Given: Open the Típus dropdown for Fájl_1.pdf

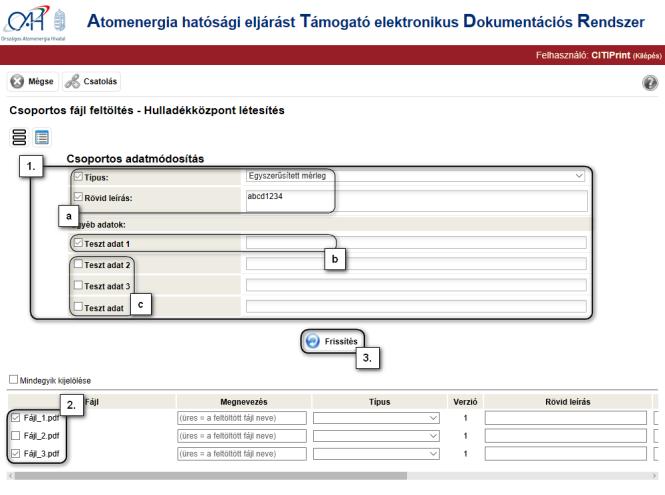Looking at the screenshot, I should coord(376,418).
